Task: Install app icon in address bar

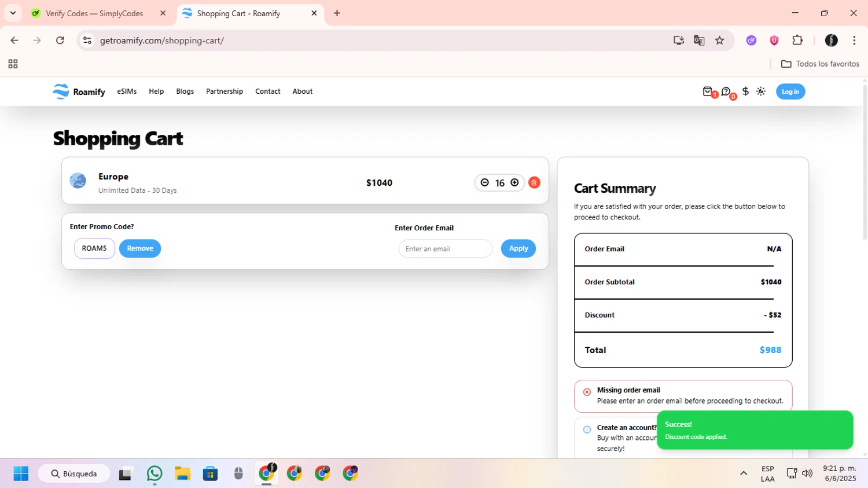Action: 679,41
